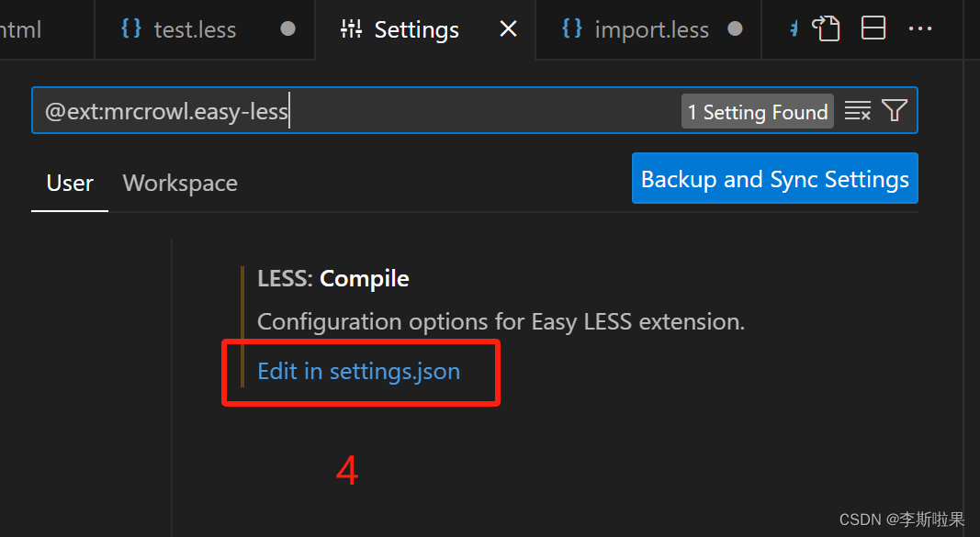Click the sliders icon on the Settings tab
The width and height of the screenshot is (980, 537).
(x=351, y=28)
